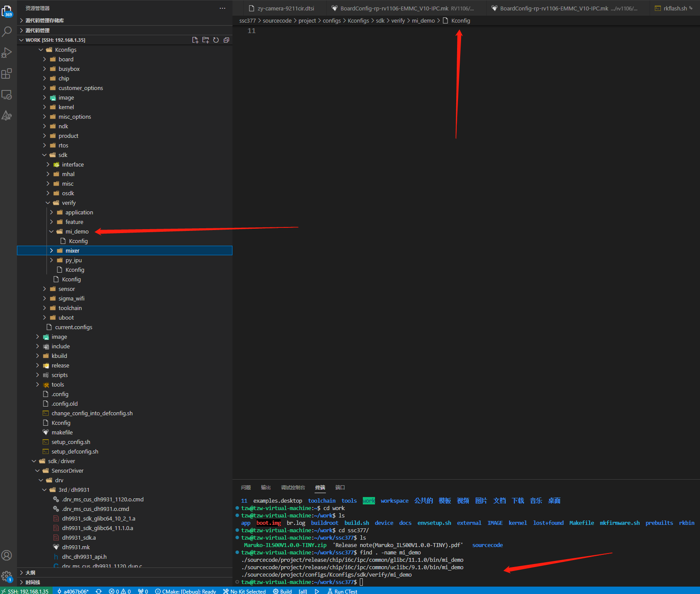
Task: Open the Run and Debug view
Action: [7, 53]
